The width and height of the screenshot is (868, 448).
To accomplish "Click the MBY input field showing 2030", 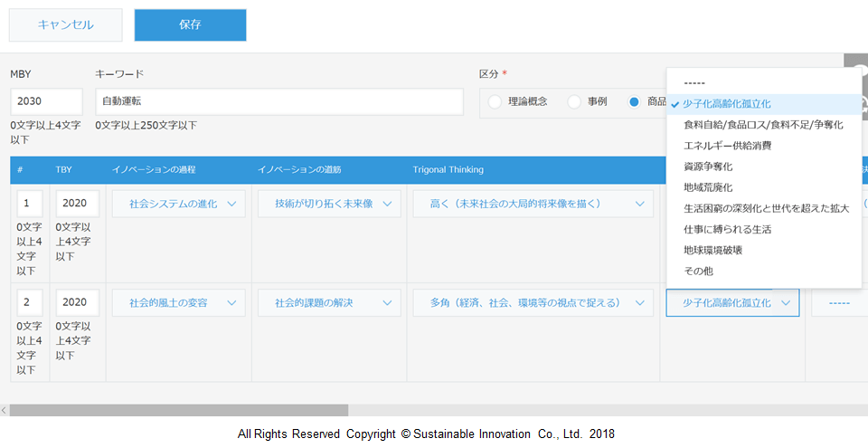I will (x=46, y=101).
